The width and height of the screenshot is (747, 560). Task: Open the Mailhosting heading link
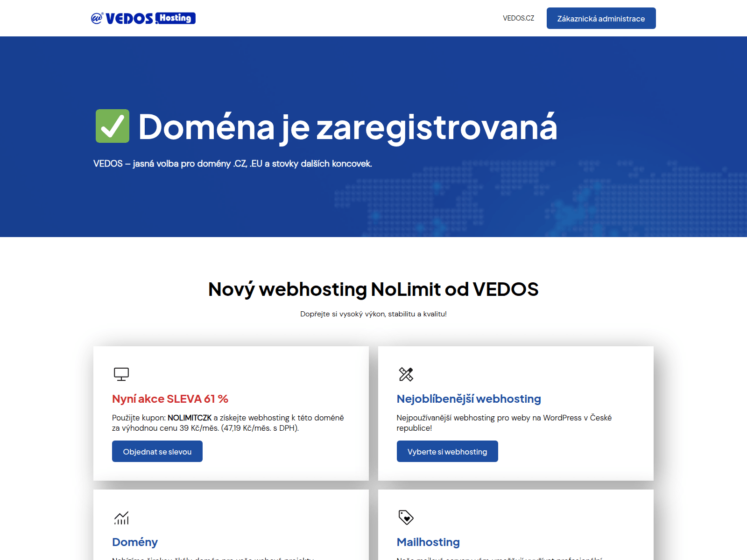[x=428, y=542]
